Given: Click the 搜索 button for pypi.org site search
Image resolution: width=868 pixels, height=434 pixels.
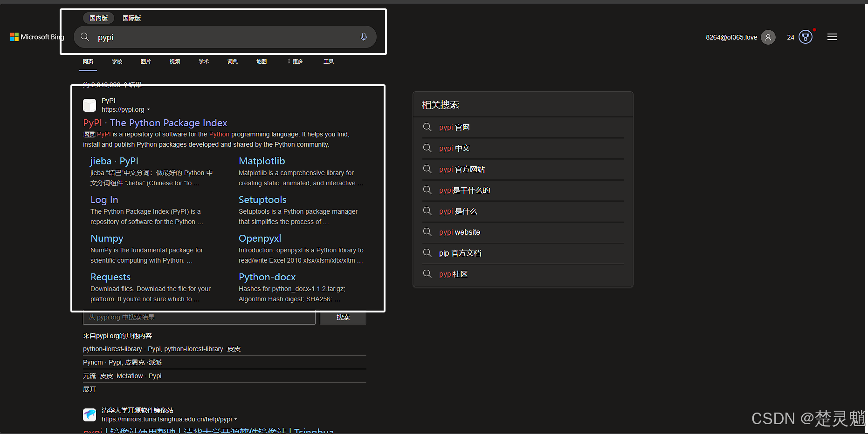Looking at the screenshot, I should pos(343,317).
